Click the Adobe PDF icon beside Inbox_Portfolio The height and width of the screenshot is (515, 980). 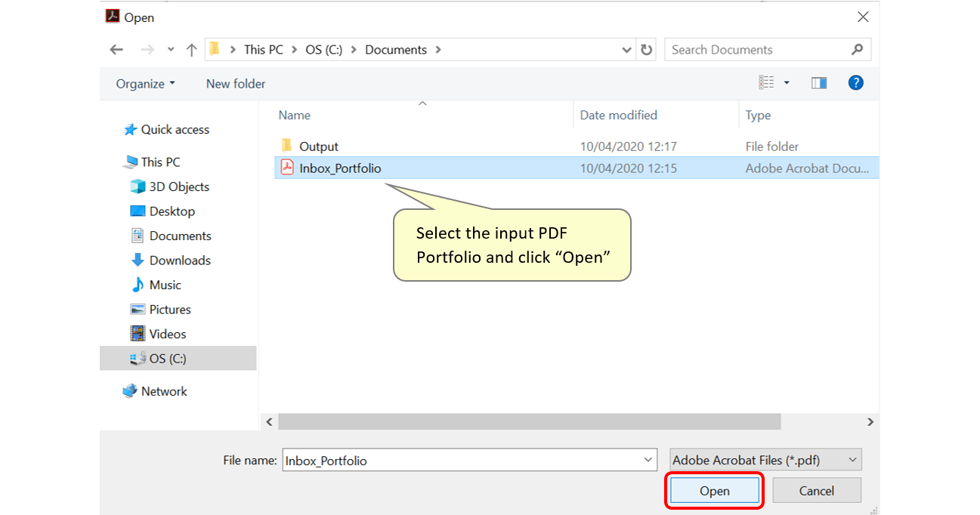pyautogui.click(x=286, y=168)
